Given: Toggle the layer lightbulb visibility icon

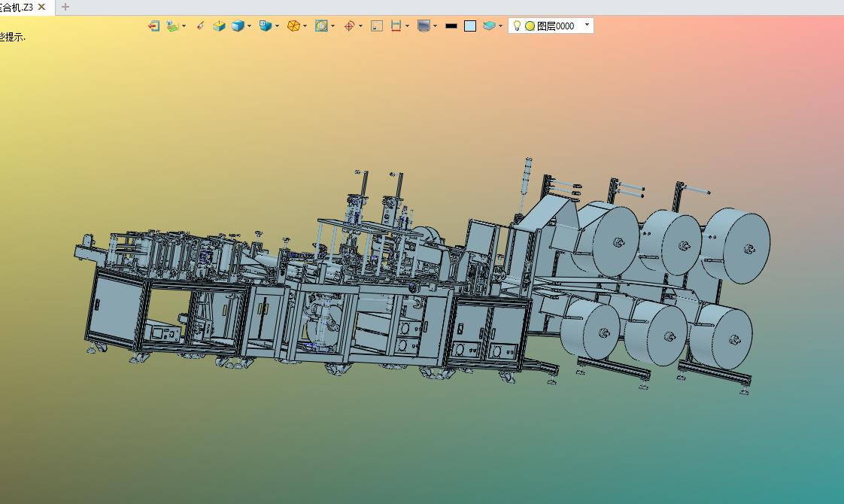Looking at the screenshot, I should click(x=517, y=26).
